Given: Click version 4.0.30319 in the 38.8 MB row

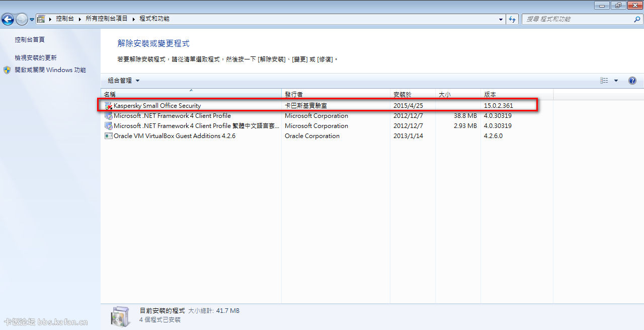Looking at the screenshot, I should (498, 116).
